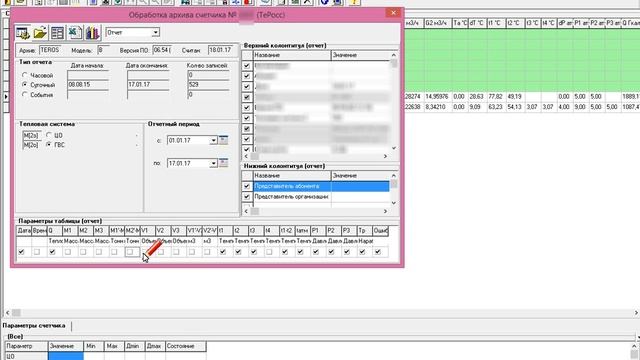Click the cell '8,34210' in background table
This screenshot has width=640, height=360.
437,107
